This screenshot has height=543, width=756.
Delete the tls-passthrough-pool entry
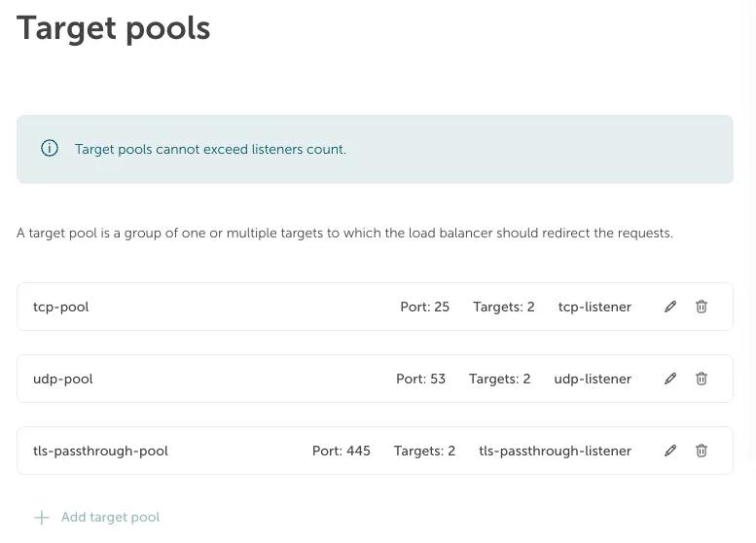pos(702,451)
